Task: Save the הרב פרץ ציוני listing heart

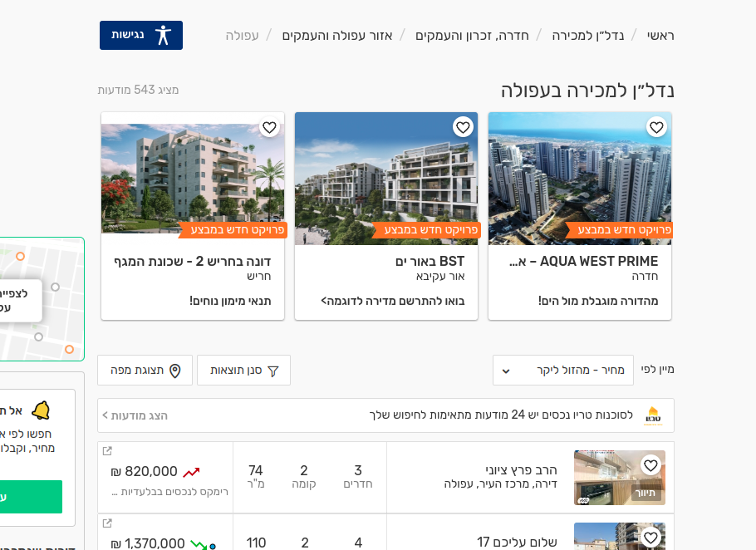Action: 650,465
